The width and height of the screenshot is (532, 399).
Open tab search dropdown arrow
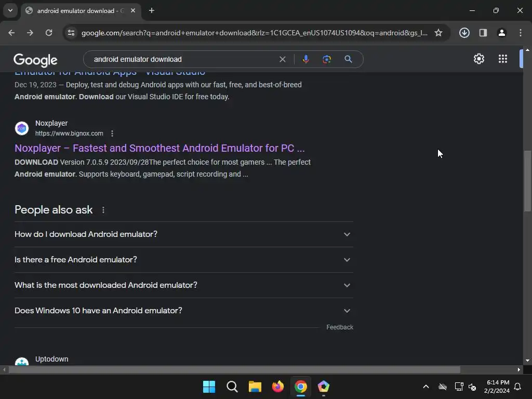(10, 10)
